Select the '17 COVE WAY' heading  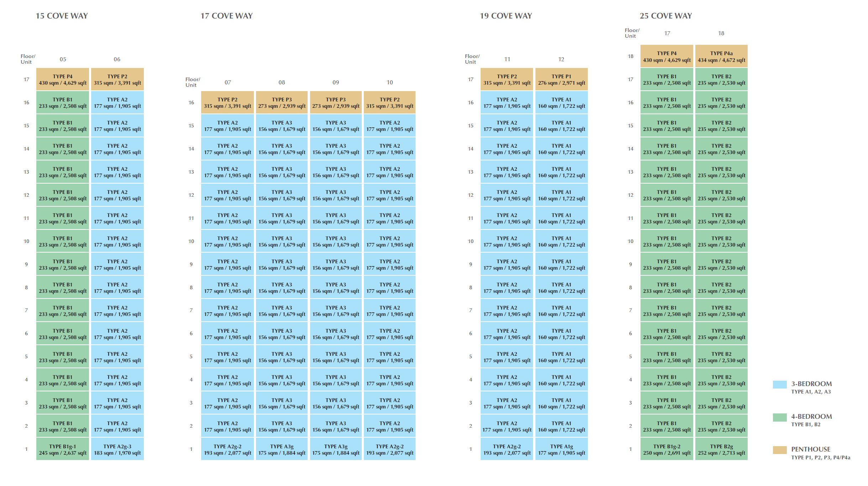pos(226,16)
